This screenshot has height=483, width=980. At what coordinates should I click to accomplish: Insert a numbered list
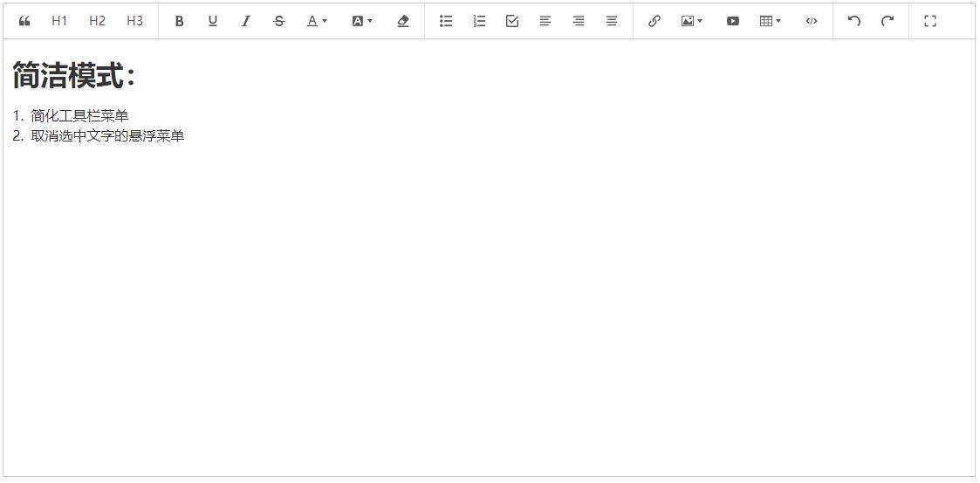[x=479, y=21]
